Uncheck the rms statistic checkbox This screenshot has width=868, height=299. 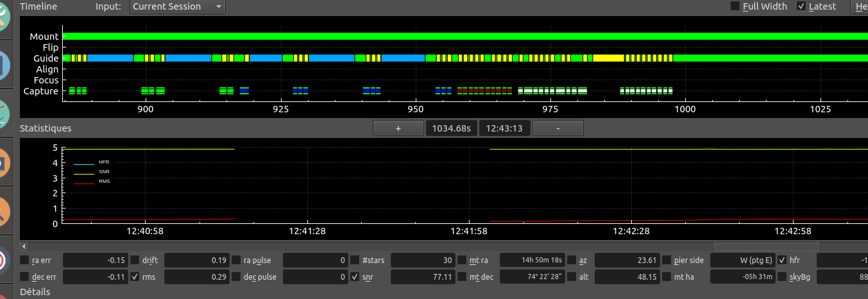135,277
